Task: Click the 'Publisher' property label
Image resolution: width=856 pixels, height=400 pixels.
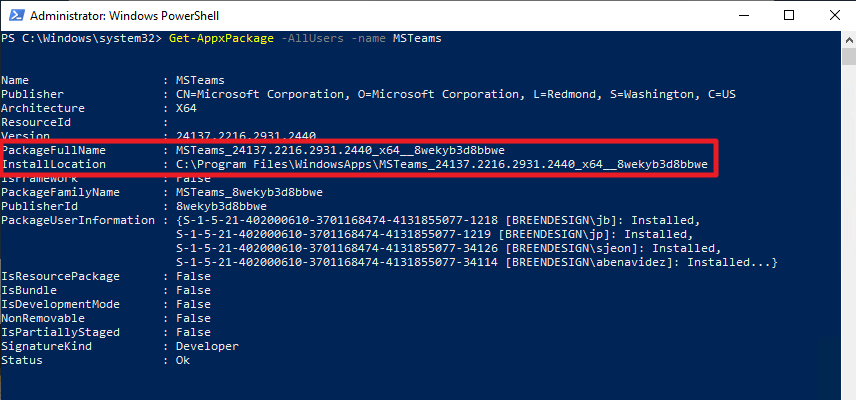Action: pos(32,94)
